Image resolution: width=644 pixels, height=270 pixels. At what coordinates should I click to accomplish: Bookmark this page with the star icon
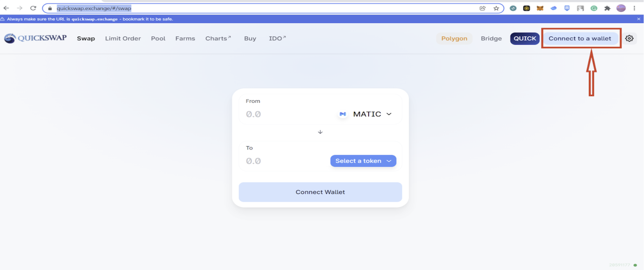click(496, 8)
